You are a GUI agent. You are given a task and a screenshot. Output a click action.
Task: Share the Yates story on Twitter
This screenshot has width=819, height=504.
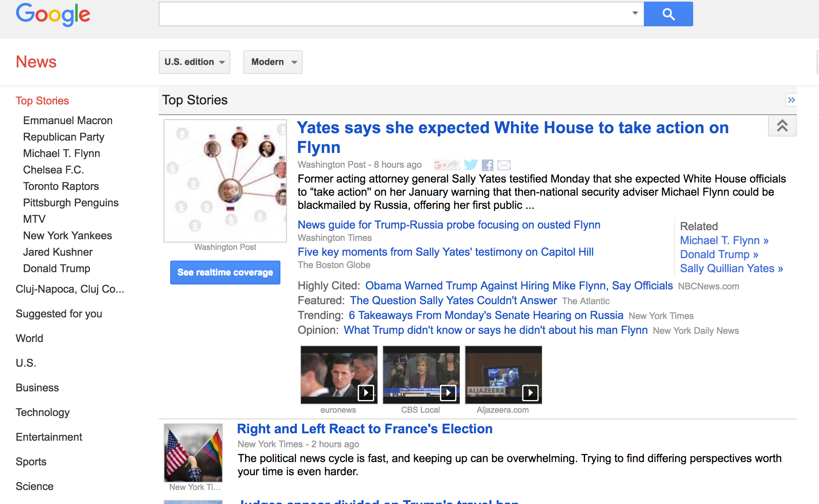click(470, 165)
